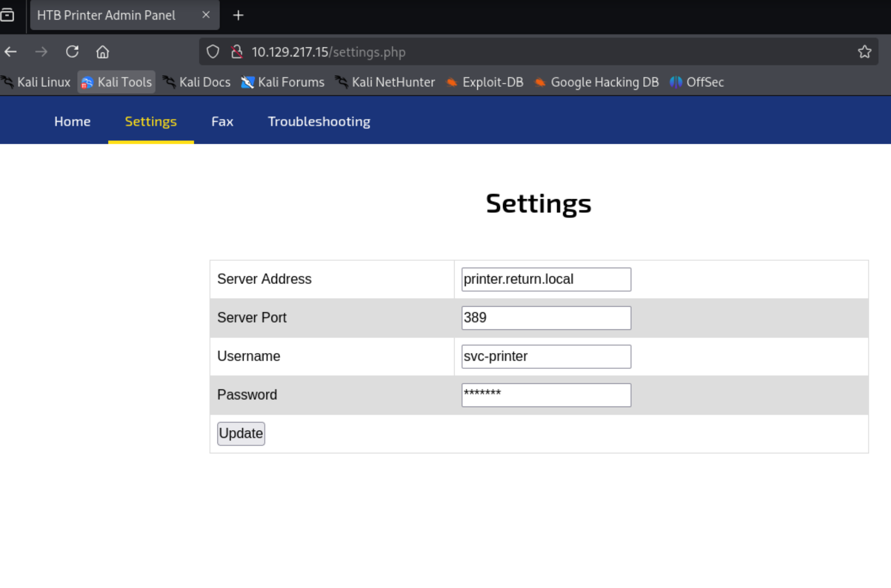Click the insecure connection padlock icon
Image resolution: width=891 pixels, height=588 pixels.
(237, 52)
